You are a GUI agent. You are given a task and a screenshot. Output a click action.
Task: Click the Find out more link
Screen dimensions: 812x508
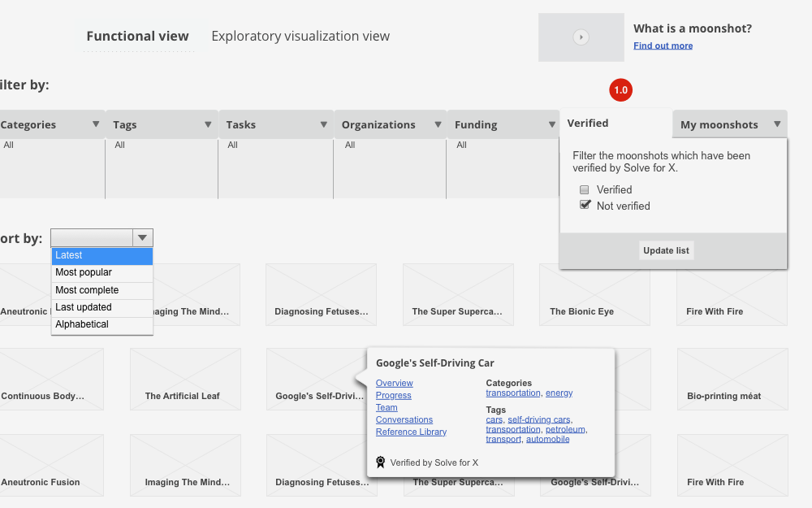663,45
